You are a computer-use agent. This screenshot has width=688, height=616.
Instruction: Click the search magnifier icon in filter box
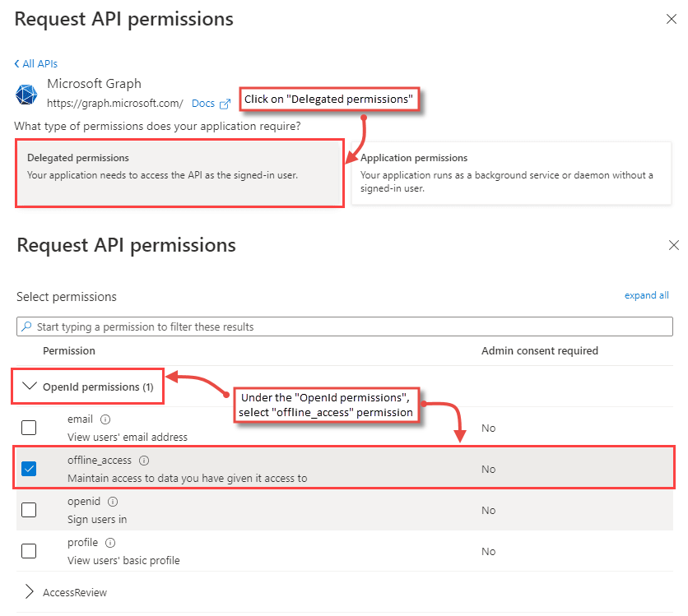click(27, 327)
